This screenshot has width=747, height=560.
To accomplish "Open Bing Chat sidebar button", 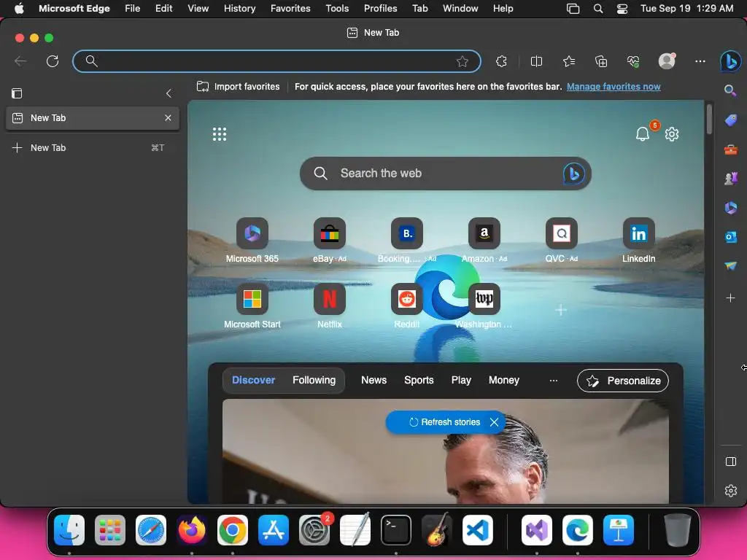I will click(730, 61).
